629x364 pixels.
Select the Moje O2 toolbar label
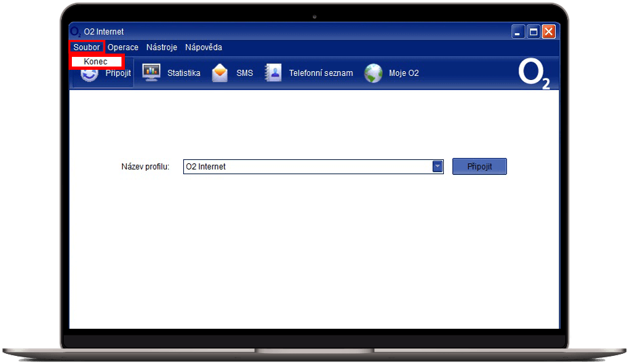[404, 73]
